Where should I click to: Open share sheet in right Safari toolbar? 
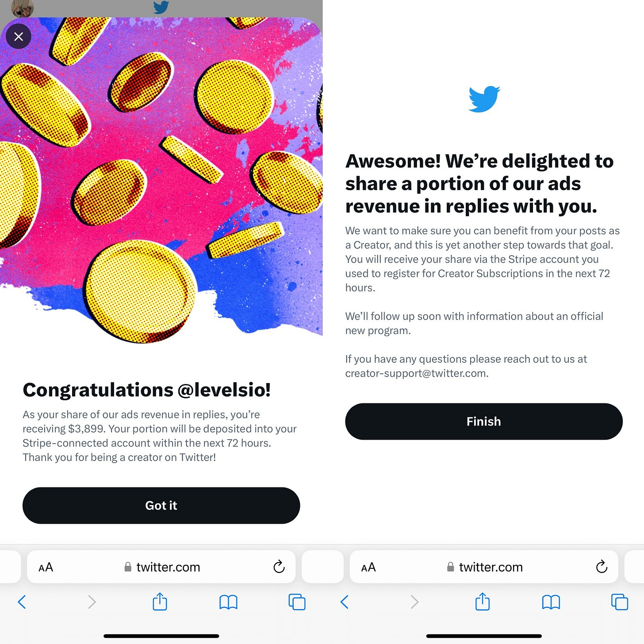tap(483, 602)
